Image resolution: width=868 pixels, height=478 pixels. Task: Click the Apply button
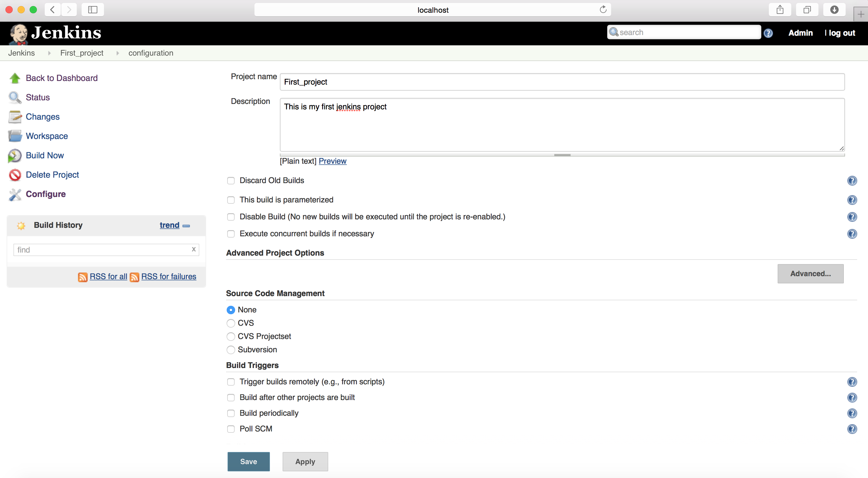305,462
